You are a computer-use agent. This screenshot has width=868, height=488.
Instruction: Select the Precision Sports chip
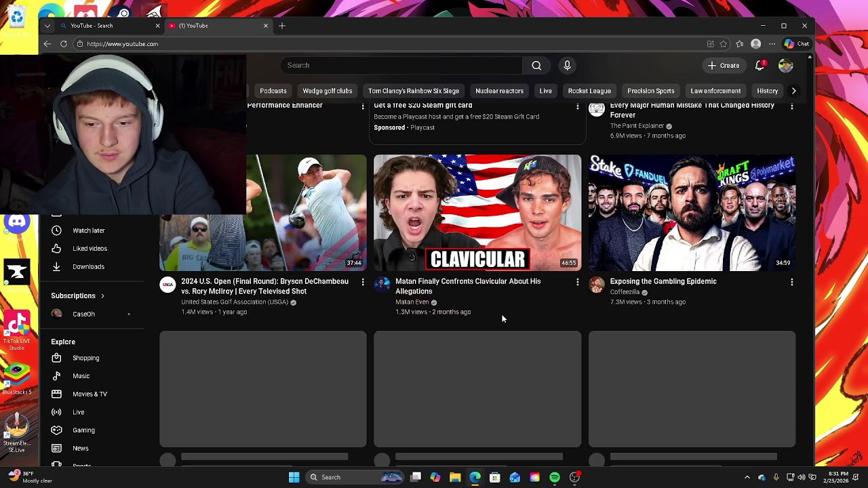point(651,91)
